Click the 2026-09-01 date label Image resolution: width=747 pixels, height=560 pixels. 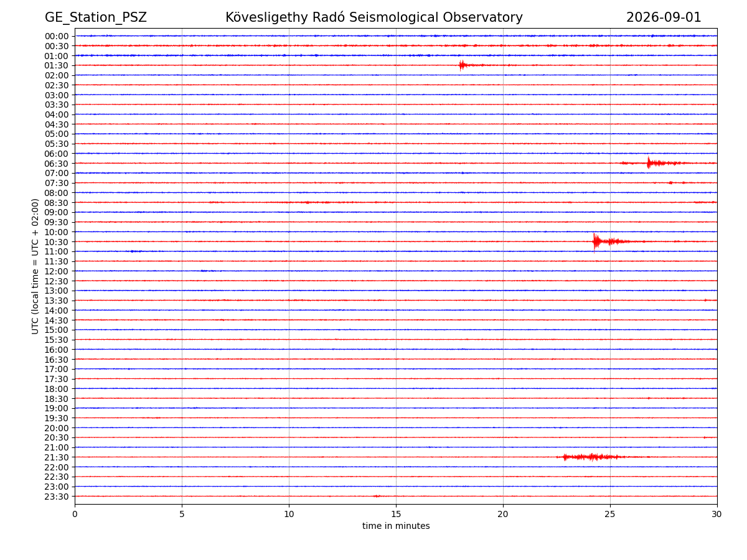click(x=664, y=17)
